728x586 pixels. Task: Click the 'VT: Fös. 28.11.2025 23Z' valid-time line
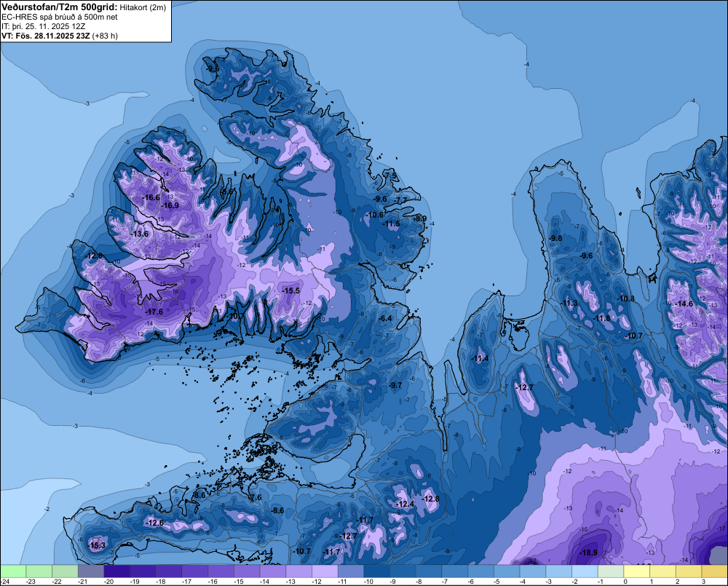click(46, 36)
